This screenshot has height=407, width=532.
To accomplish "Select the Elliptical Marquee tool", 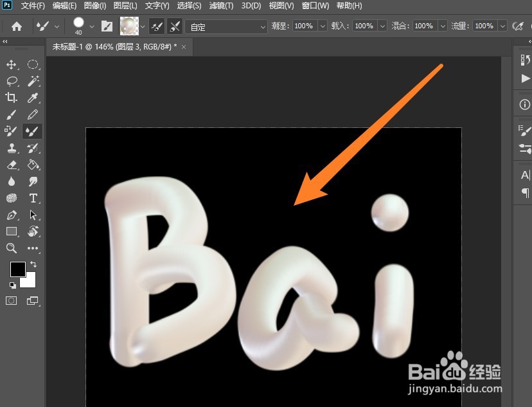I will (x=33, y=64).
